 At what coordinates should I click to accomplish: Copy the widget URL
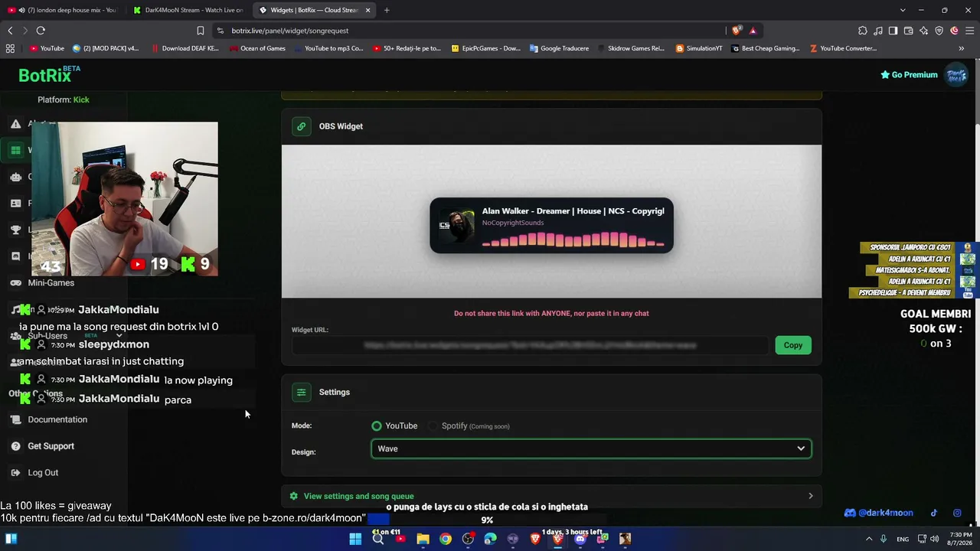coord(793,345)
